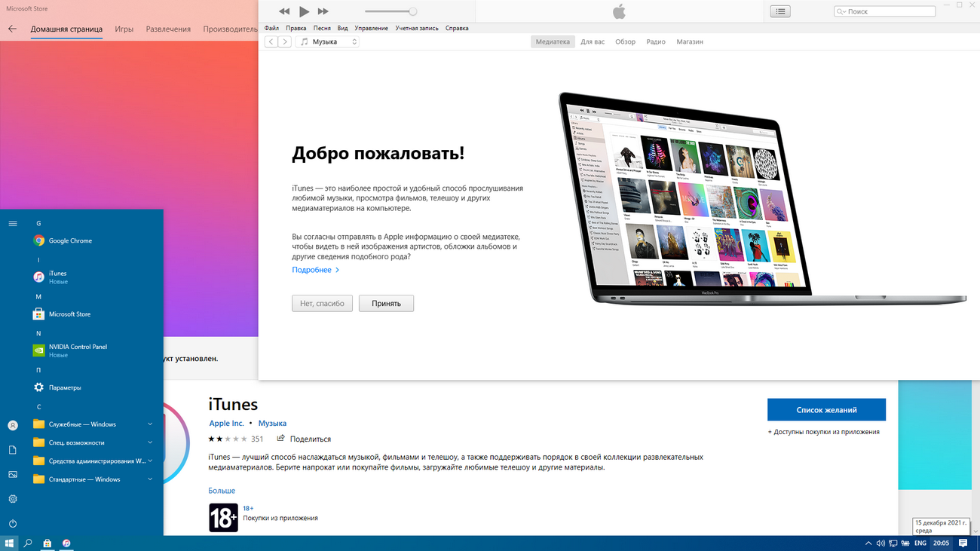
Task: Click the speaker volume tray icon
Action: [x=881, y=543]
